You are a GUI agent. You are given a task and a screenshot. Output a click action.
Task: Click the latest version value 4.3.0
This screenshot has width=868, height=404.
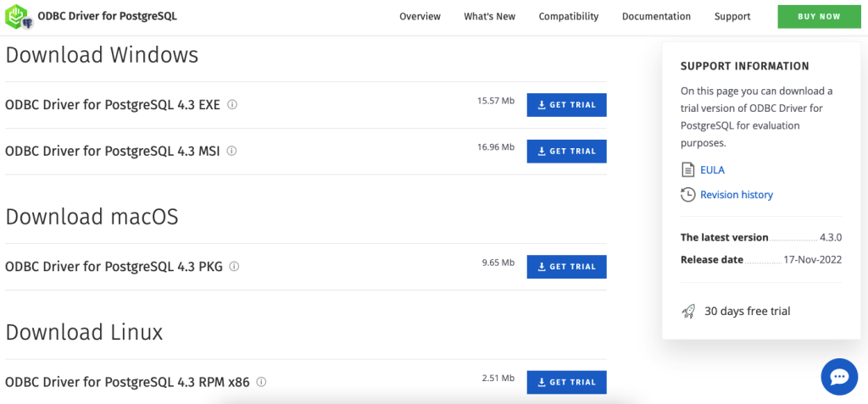tap(831, 237)
